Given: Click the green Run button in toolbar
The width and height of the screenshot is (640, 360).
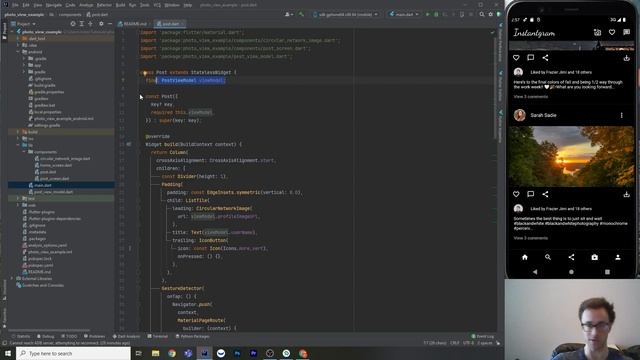Looking at the screenshot, I should click(428, 14).
